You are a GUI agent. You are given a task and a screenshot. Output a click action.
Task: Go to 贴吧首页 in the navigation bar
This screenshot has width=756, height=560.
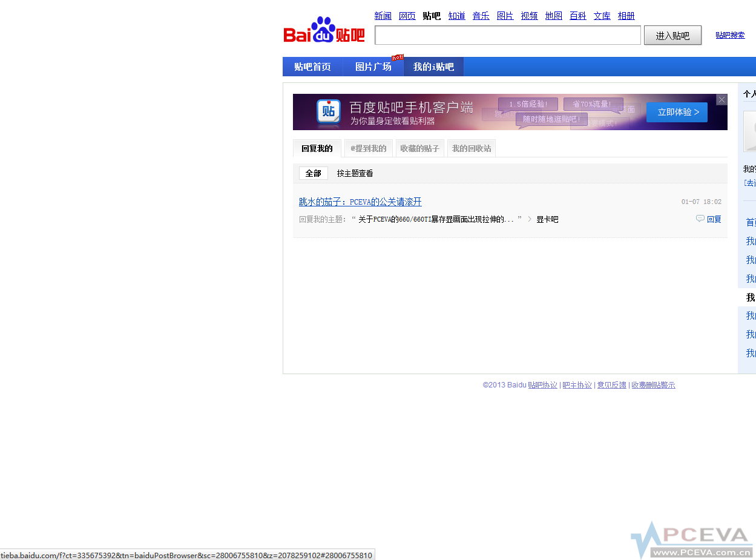312,67
